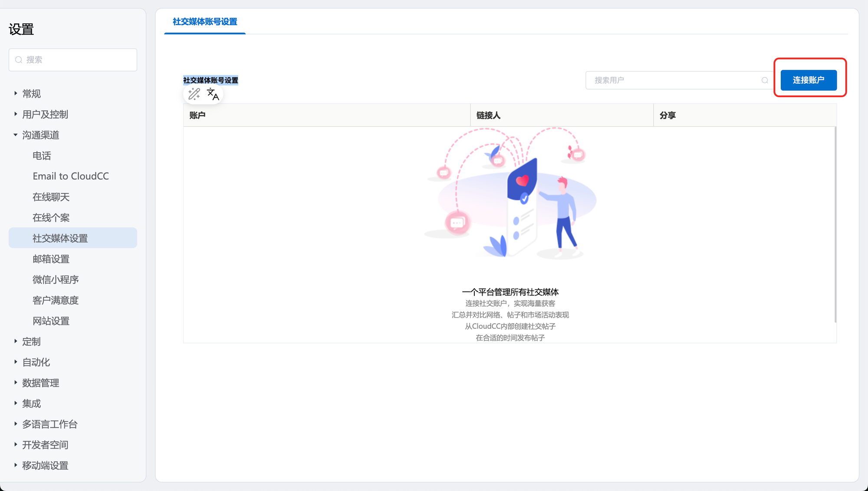Select 邮箱设置 in the sidebar
Screen dimensions: 868x491
point(51,259)
